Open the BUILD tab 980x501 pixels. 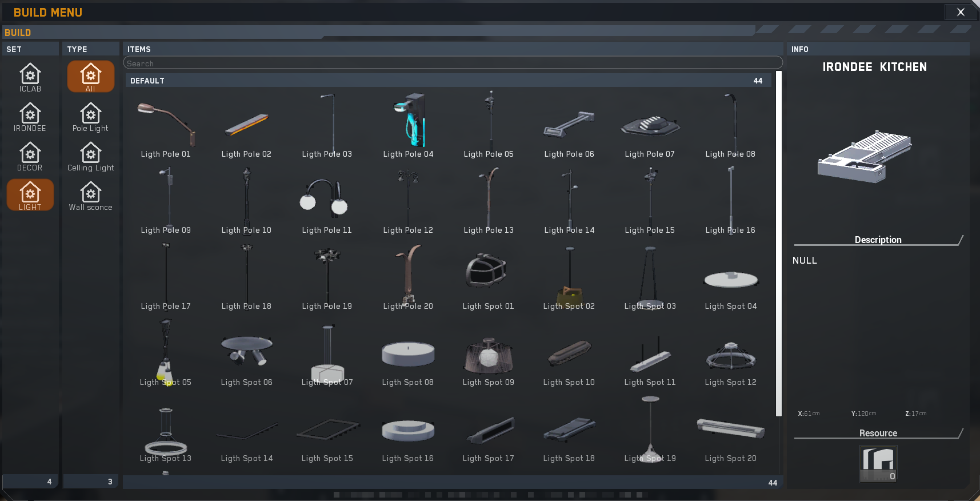click(18, 33)
